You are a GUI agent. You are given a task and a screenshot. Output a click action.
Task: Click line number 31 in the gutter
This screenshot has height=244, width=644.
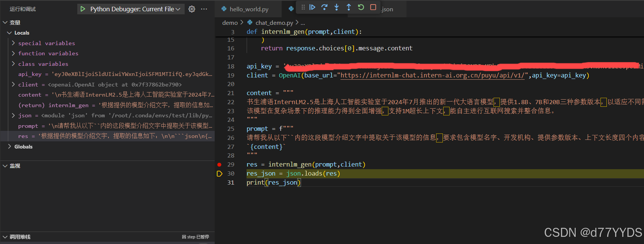click(x=230, y=182)
